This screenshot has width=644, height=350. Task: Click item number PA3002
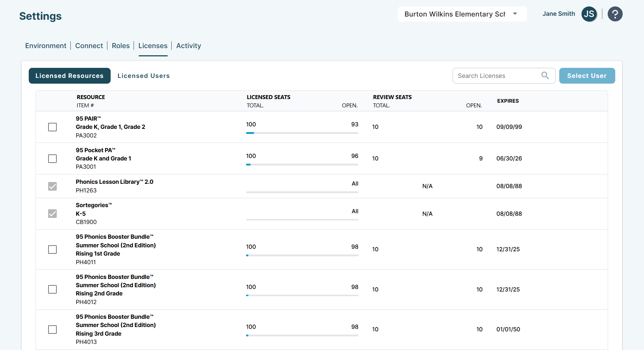(86, 135)
